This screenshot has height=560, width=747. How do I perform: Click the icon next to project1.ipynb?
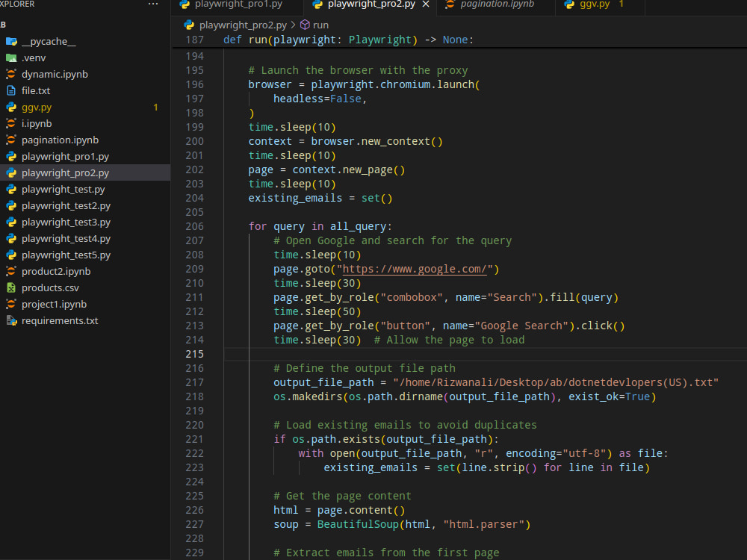[10, 304]
